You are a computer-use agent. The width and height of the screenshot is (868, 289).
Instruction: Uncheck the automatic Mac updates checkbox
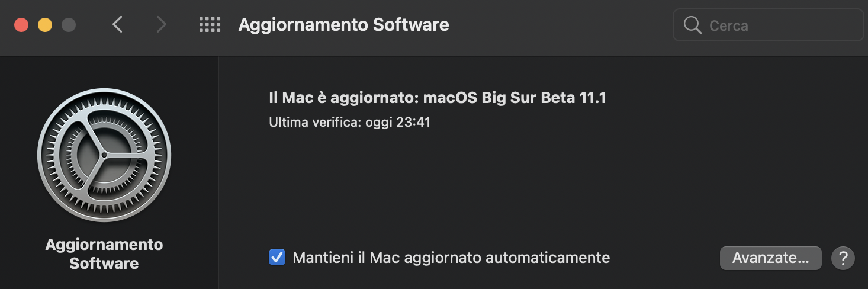click(x=277, y=258)
